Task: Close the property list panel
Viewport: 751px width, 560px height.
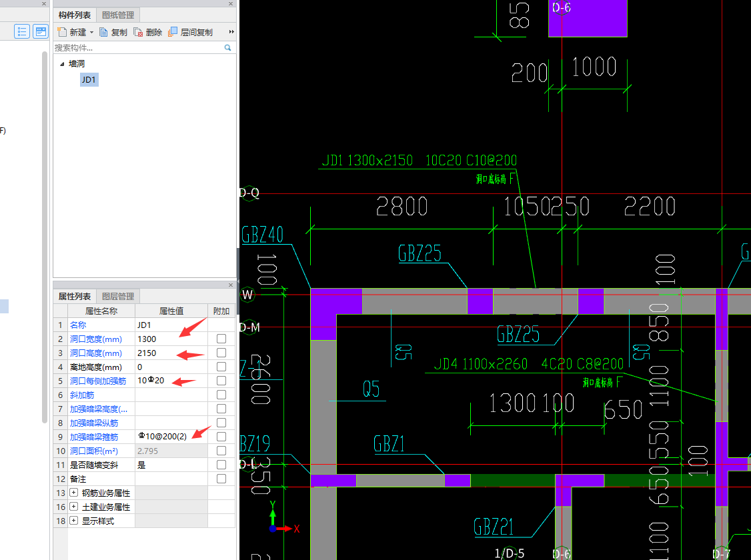Action: (230, 285)
